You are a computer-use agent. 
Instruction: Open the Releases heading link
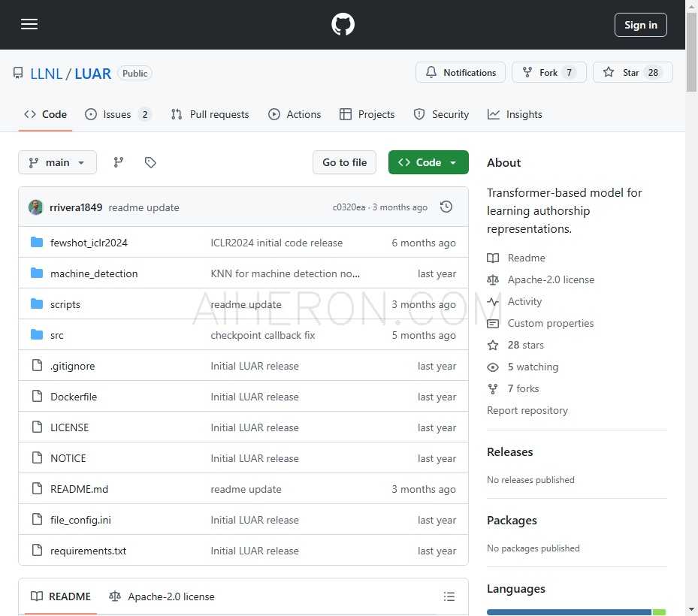509,451
